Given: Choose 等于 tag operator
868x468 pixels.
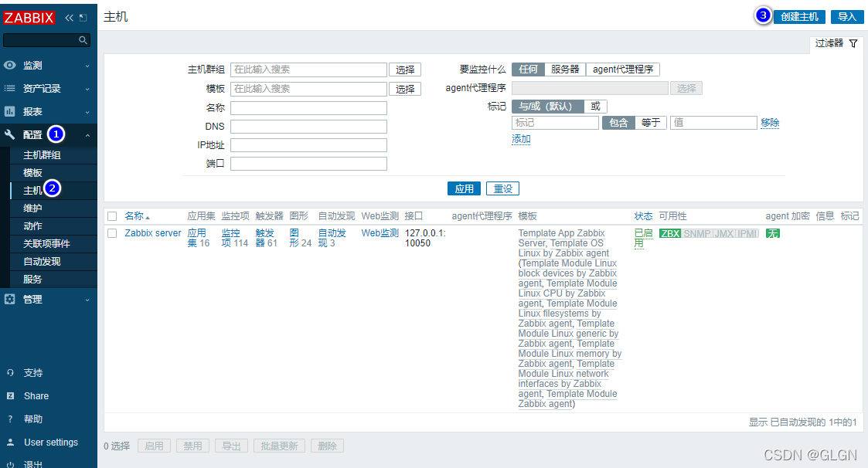Looking at the screenshot, I should coord(651,123).
